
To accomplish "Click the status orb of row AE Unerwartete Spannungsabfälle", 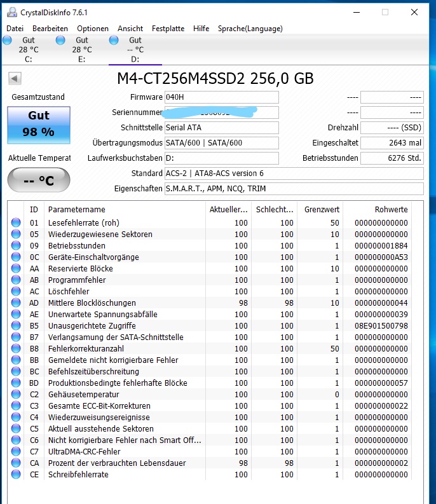I will point(16,314).
